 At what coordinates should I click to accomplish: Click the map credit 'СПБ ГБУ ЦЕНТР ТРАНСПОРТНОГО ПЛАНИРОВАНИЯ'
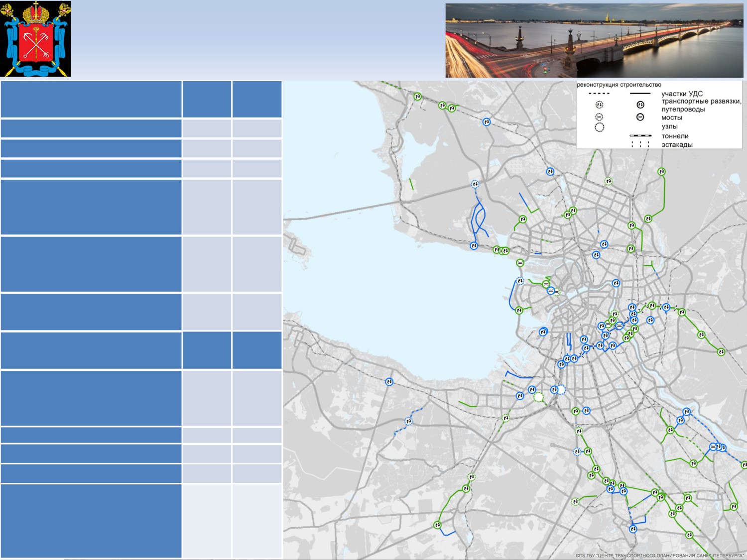coord(660,556)
